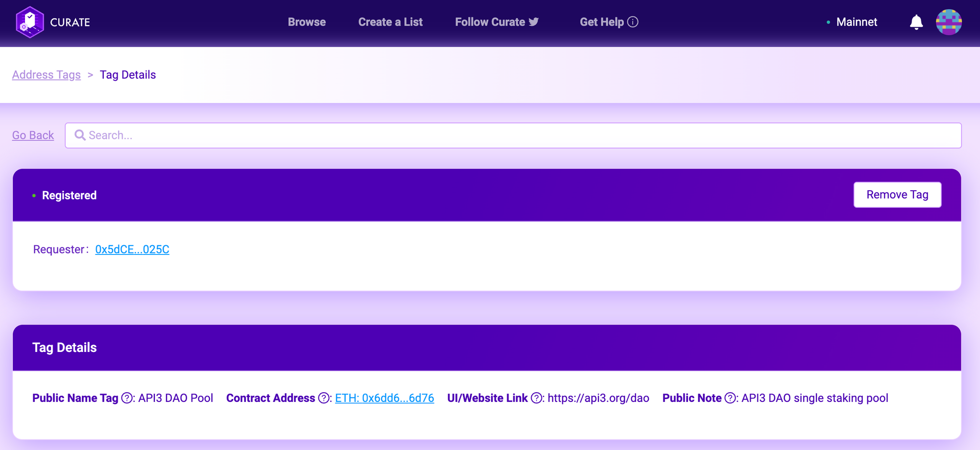The image size is (980, 450).
Task: Click the API3 DAO single staking pool note
Action: [x=815, y=398]
